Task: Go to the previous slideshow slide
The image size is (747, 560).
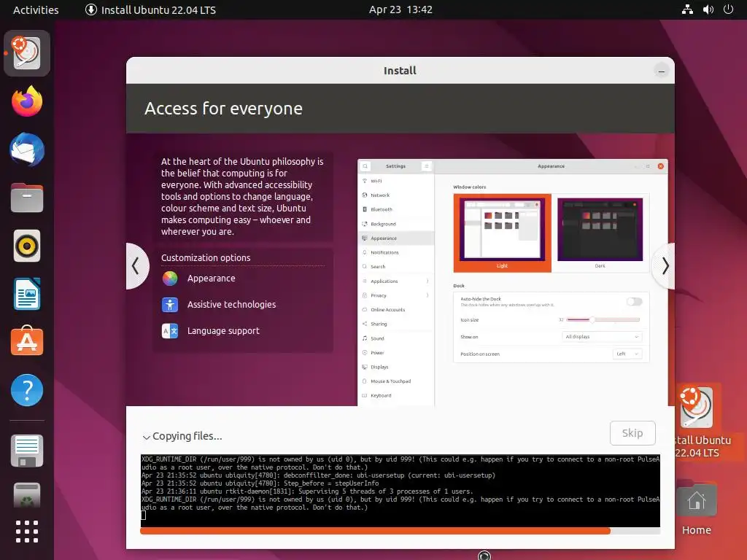Action: [136, 265]
